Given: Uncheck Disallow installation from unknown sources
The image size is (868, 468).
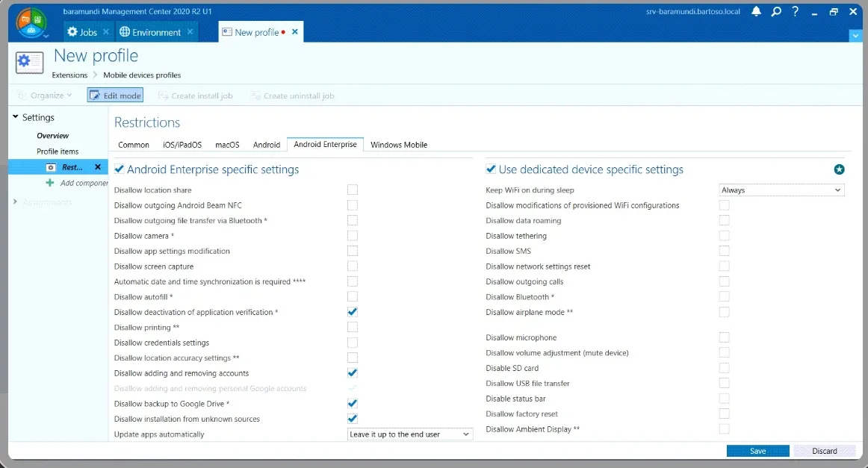Looking at the screenshot, I should coord(352,419).
